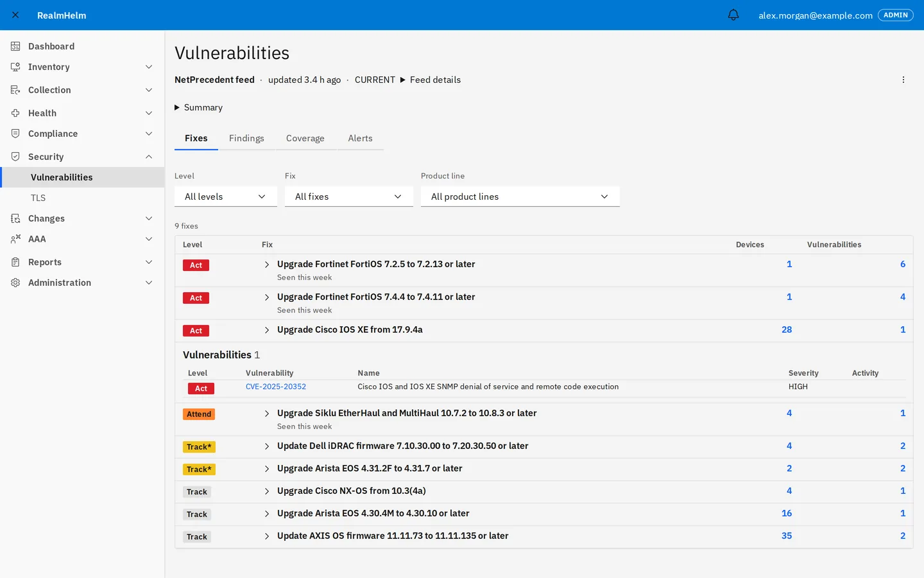
Task: Click the Reports sidebar icon
Action: (x=15, y=262)
